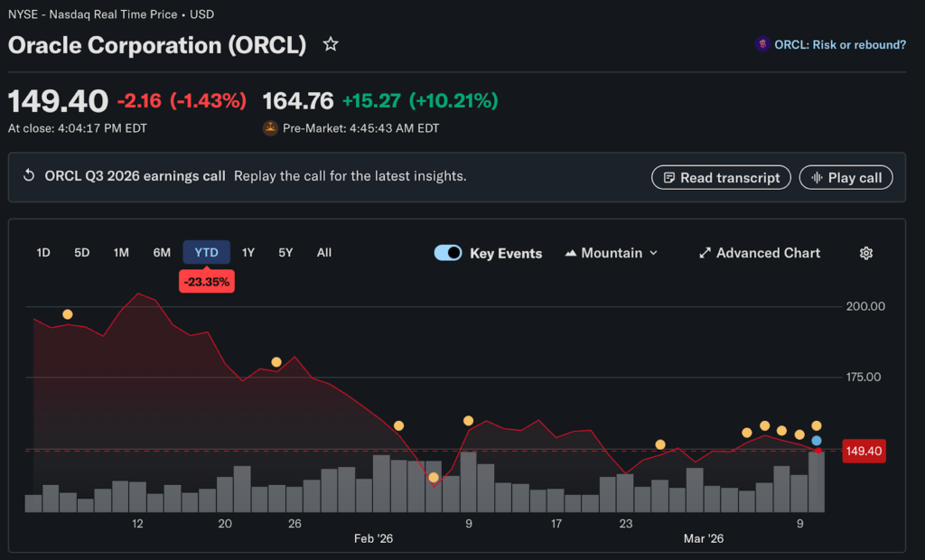The height and width of the screenshot is (560, 925).
Task: Click the pre-market indicator icon
Action: point(270,128)
